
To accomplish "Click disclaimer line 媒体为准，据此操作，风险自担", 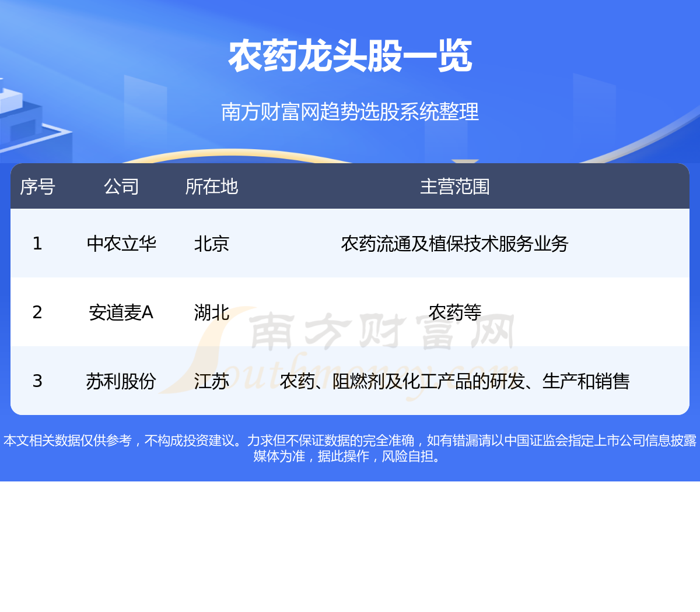I will pyautogui.click(x=350, y=456).
